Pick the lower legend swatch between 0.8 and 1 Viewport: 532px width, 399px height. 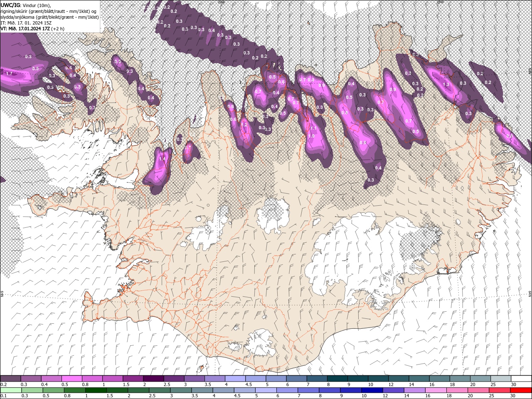75,390
